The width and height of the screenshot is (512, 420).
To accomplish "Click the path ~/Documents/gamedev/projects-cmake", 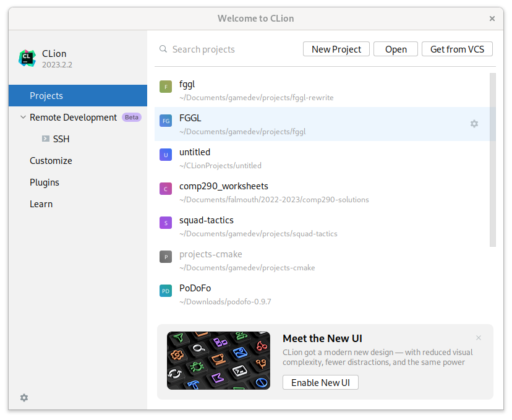I will 247,267.
